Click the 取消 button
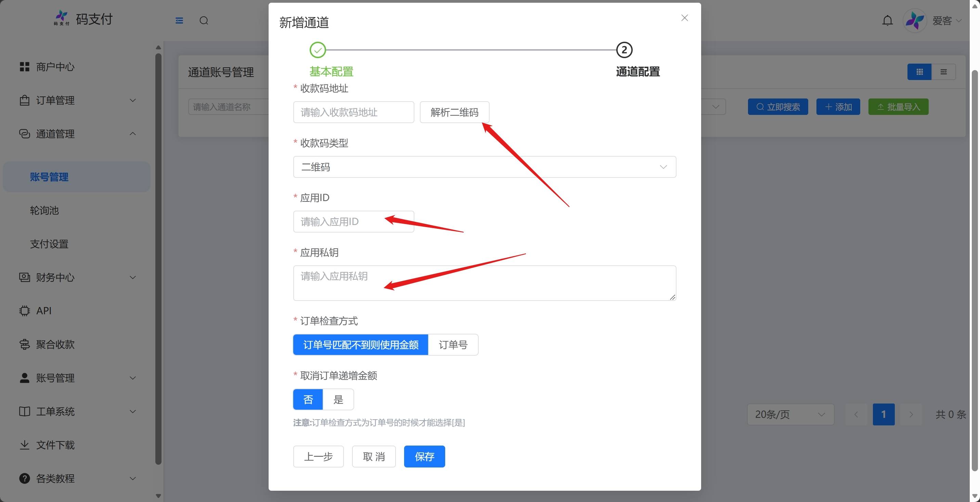Screen dimensions: 980x502 (374, 457)
